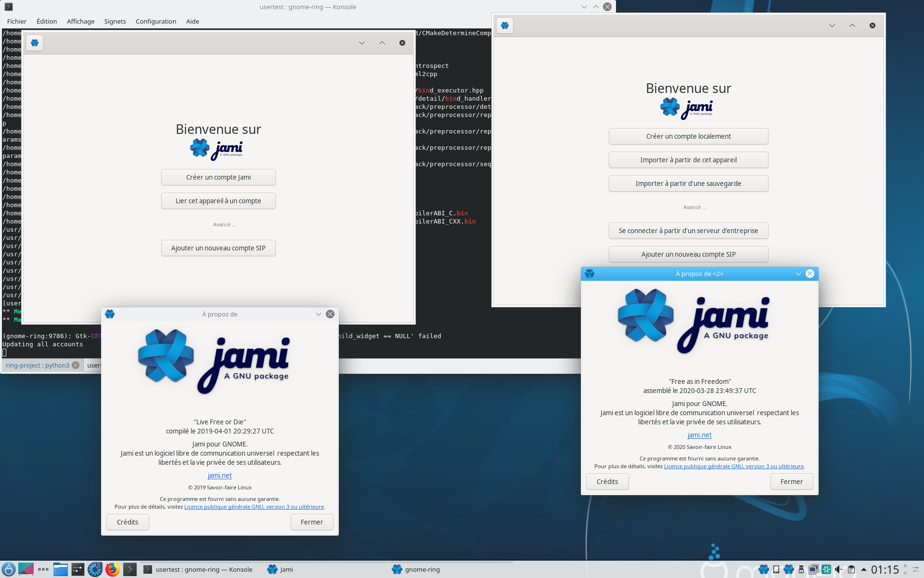The image size is (924, 578).
Task: Open Configuration menu in Konsole
Action: [x=156, y=21]
